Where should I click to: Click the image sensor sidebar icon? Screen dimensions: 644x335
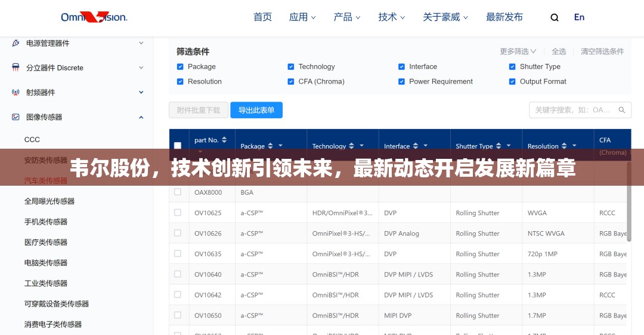(x=16, y=117)
